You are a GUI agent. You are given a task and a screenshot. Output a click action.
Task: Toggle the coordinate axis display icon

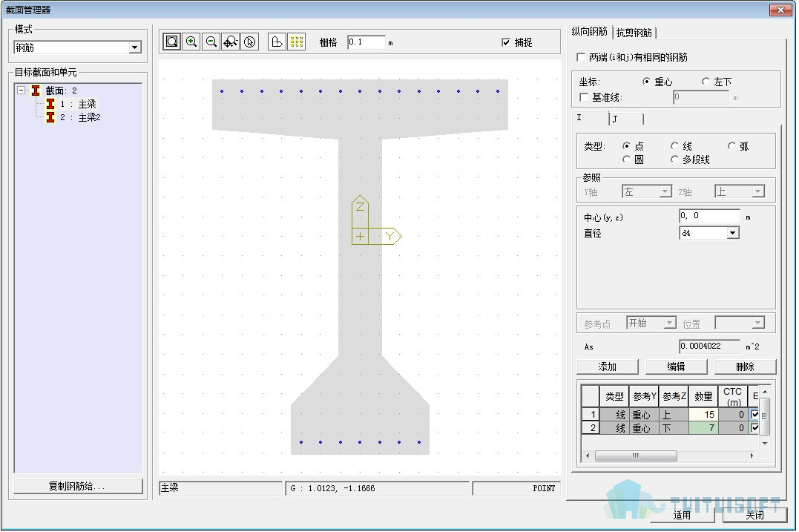277,42
